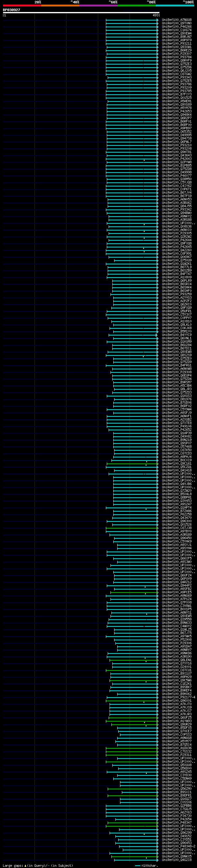The height and width of the screenshot is (868, 197).
Task: Select the UniRef100_B1PB85 label
Action: (177, 165)
